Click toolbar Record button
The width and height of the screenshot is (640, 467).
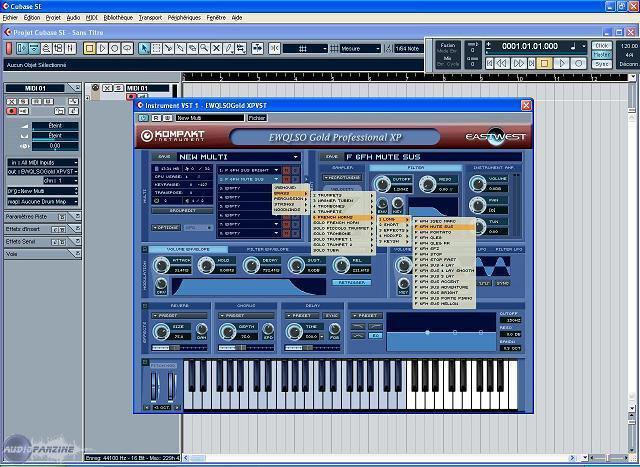[114, 49]
